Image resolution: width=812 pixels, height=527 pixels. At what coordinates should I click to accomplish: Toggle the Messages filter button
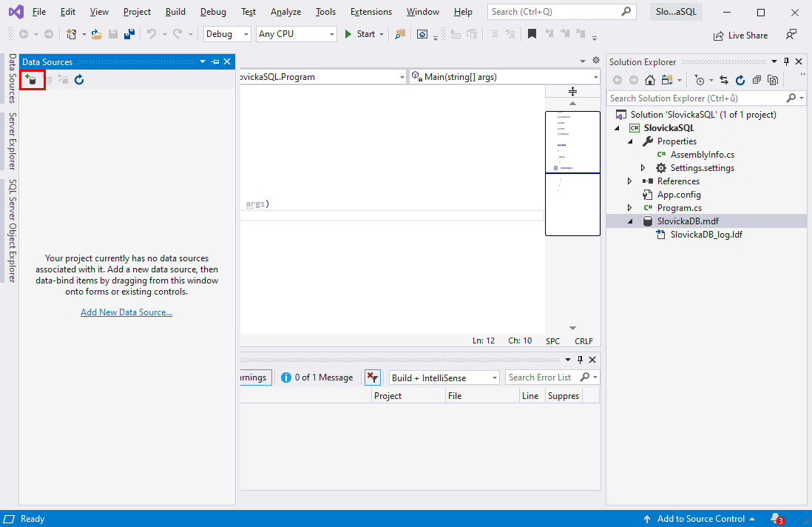click(317, 377)
